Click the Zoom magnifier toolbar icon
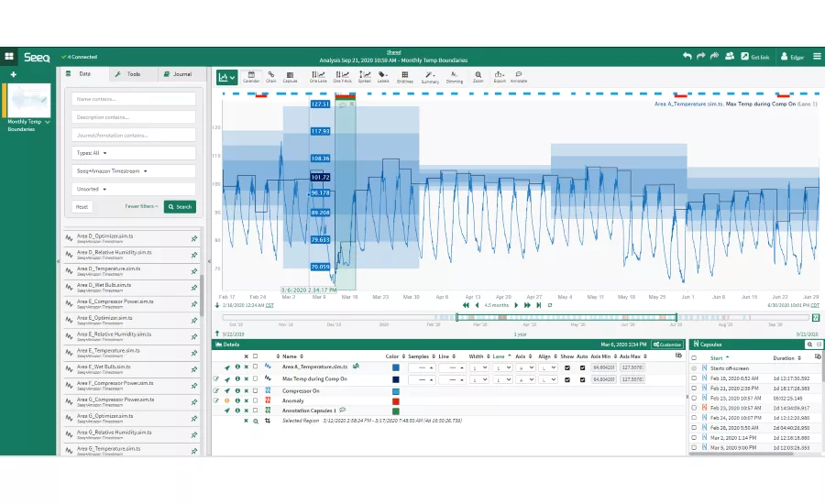The height and width of the screenshot is (504, 825). (x=478, y=77)
